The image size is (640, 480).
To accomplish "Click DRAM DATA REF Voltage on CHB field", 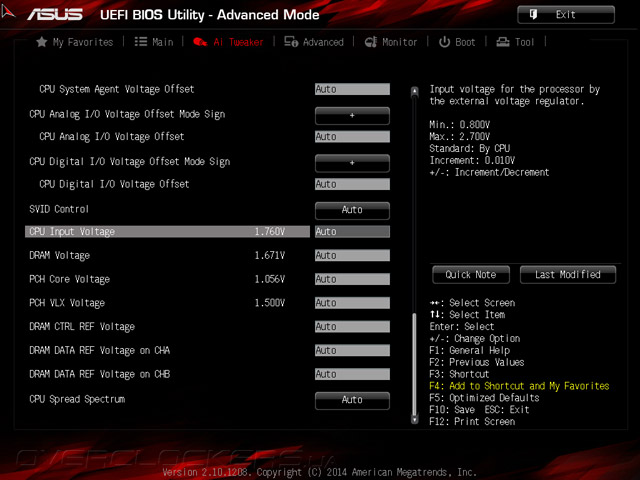I will coord(352,374).
